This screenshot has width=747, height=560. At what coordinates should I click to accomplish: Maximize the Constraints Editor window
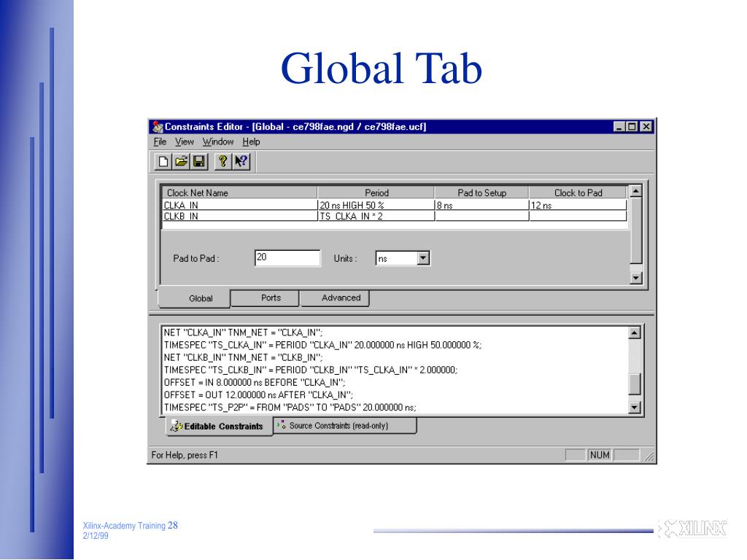tap(632, 127)
